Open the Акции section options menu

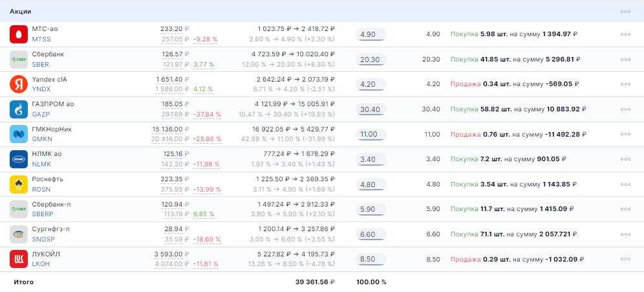coord(625,12)
